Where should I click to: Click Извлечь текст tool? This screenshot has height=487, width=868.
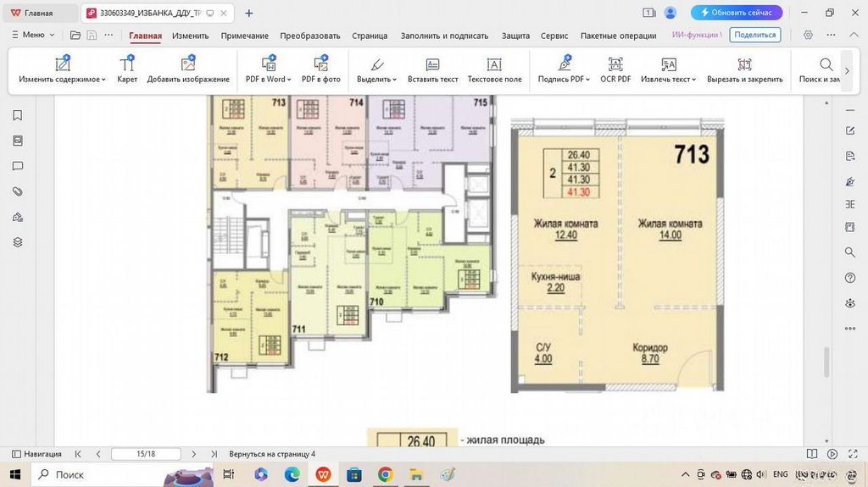click(668, 69)
